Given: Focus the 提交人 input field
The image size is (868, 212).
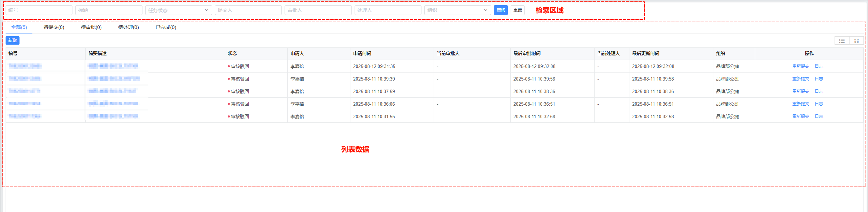Looking at the screenshot, I should tap(248, 10).
